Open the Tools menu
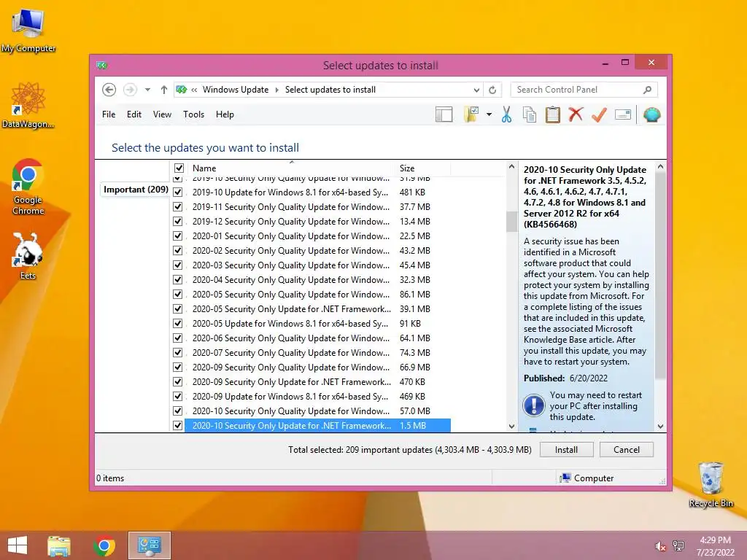 (193, 114)
